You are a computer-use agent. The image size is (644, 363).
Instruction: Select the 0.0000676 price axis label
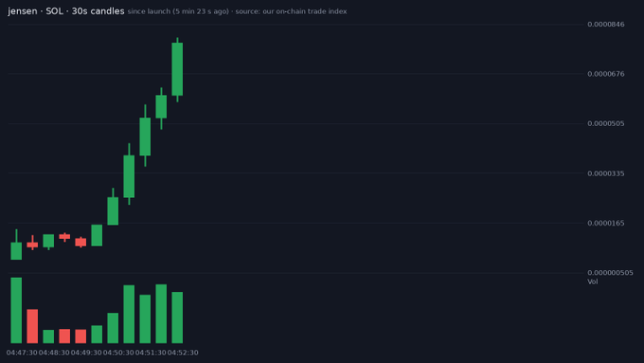tap(606, 74)
